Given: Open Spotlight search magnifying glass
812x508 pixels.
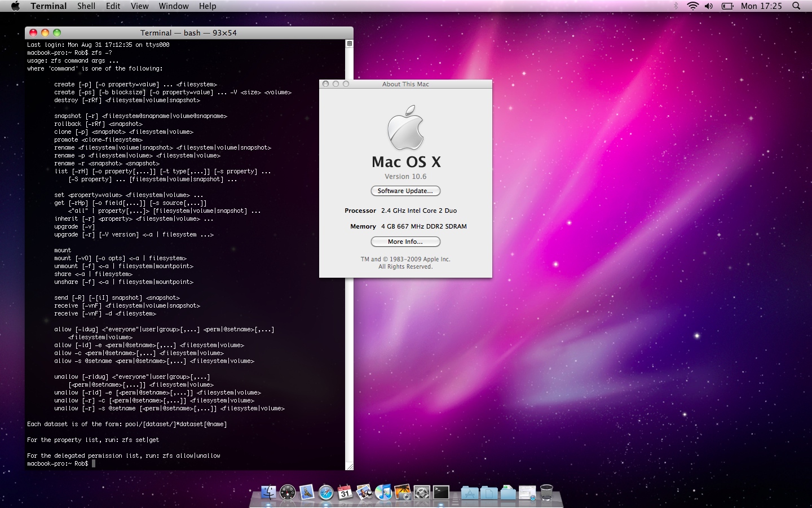Looking at the screenshot, I should coord(796,6).
